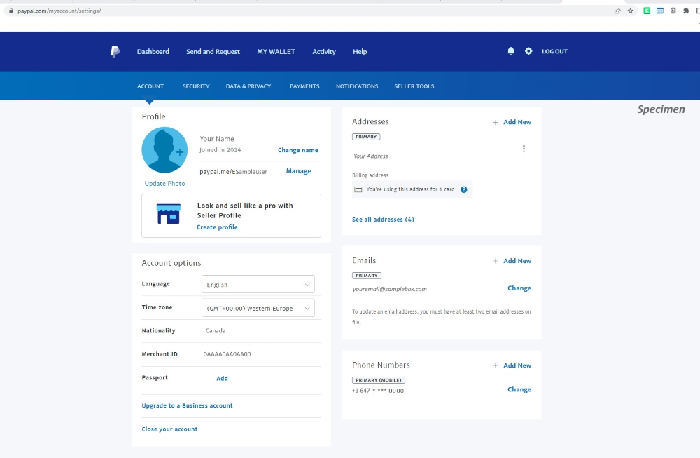The image size is (700, 458).
Task: Open Send and Request menu item
Action: [x=213, y=51]
